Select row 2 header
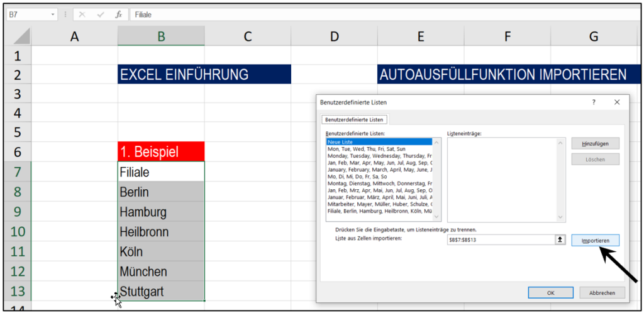The image size is (644, 313). [17, 75]
